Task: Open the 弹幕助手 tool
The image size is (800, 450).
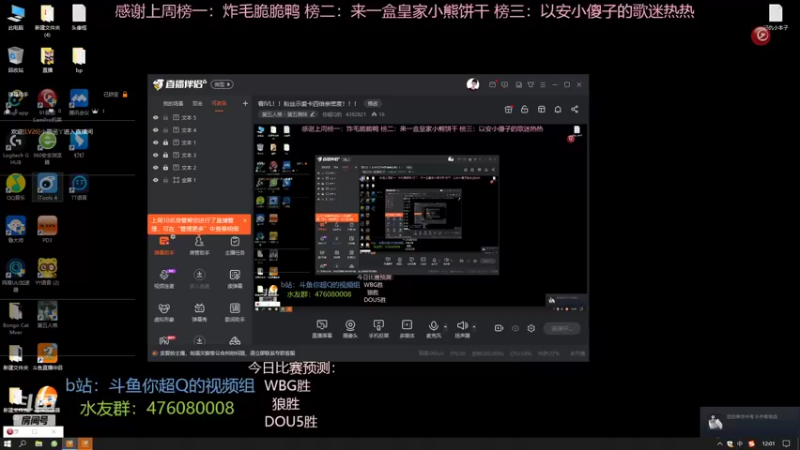Action: 164,245
